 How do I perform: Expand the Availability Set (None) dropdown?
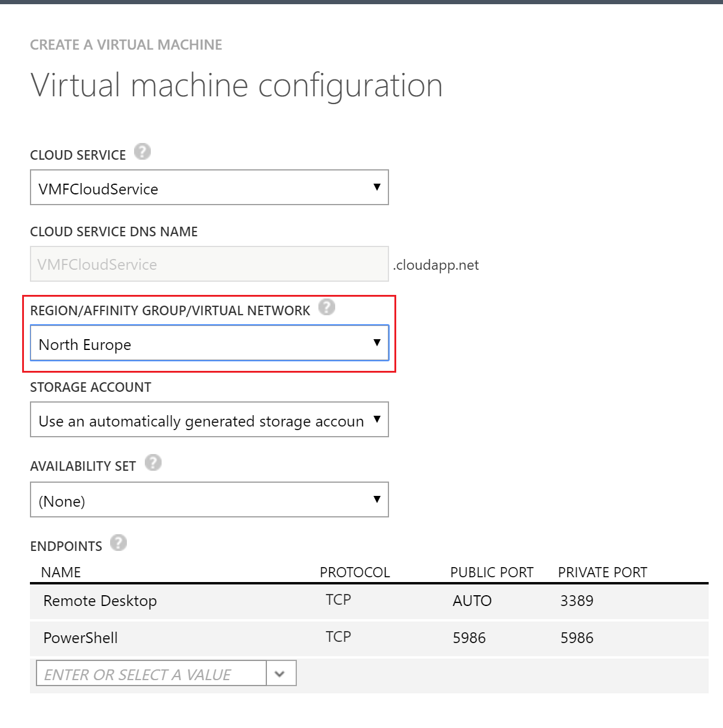click(x=209, y=500)
